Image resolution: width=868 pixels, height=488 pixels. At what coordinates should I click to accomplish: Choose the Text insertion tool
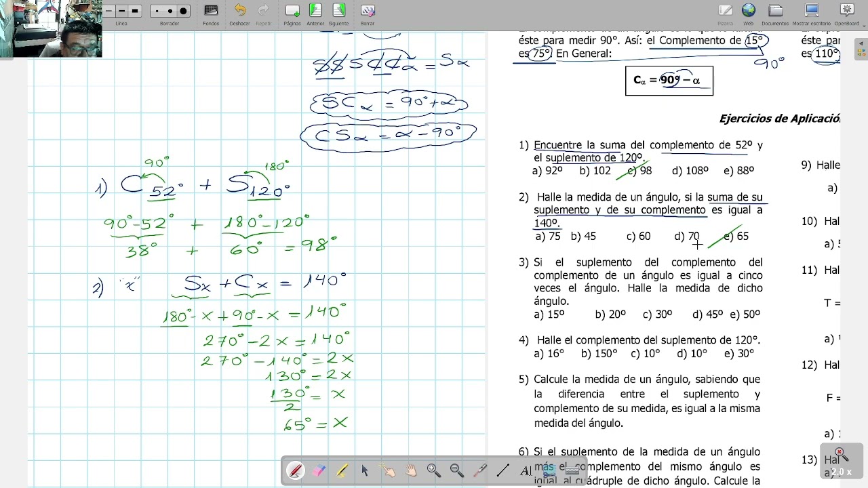tap(526, 470)
